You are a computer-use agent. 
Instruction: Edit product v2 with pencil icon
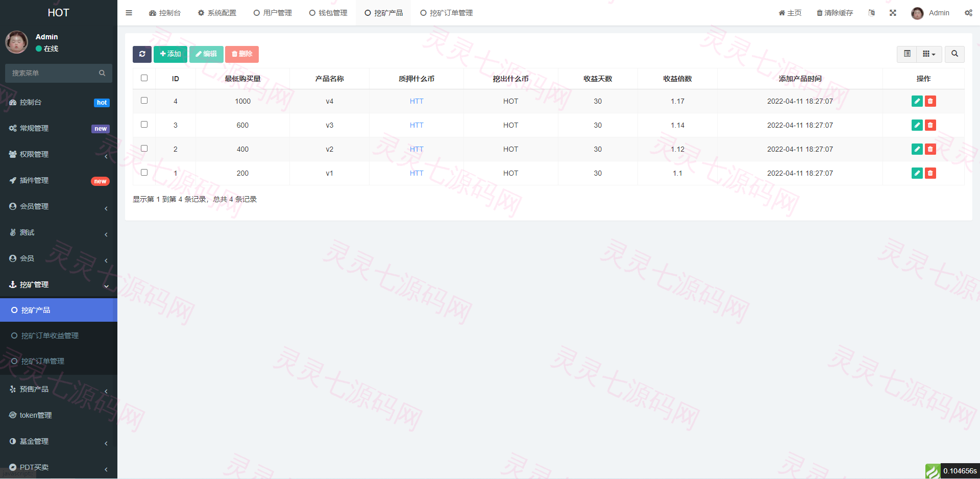[917, 149]
